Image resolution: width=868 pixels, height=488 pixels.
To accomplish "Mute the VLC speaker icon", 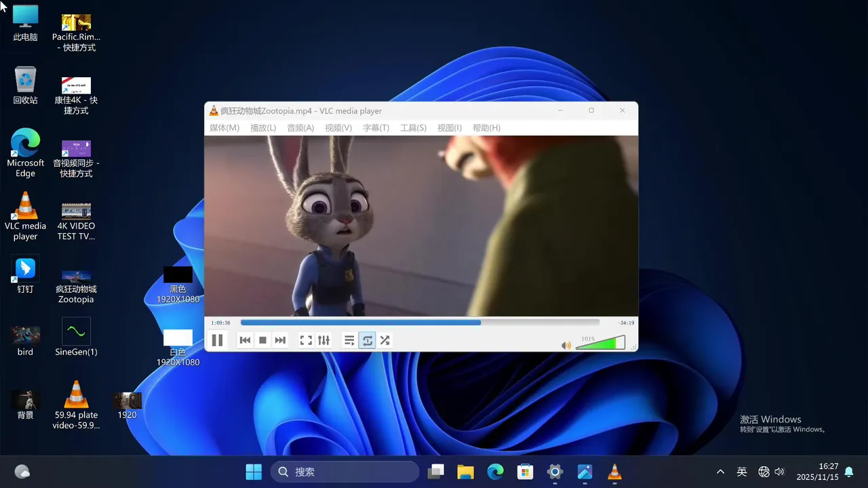I will pyautogui.click(x=566, y=346).
